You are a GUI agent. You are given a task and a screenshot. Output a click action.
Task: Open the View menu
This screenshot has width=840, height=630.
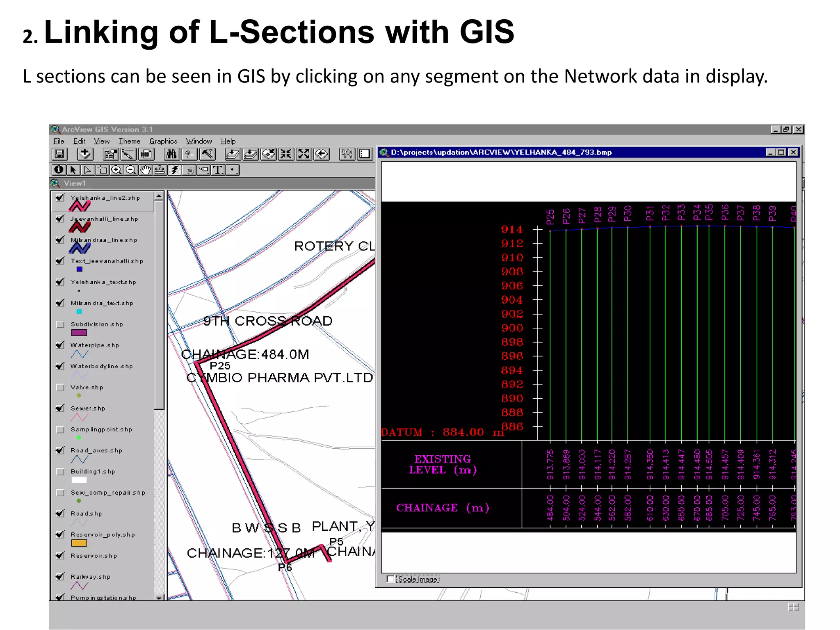tap(102, 141)
